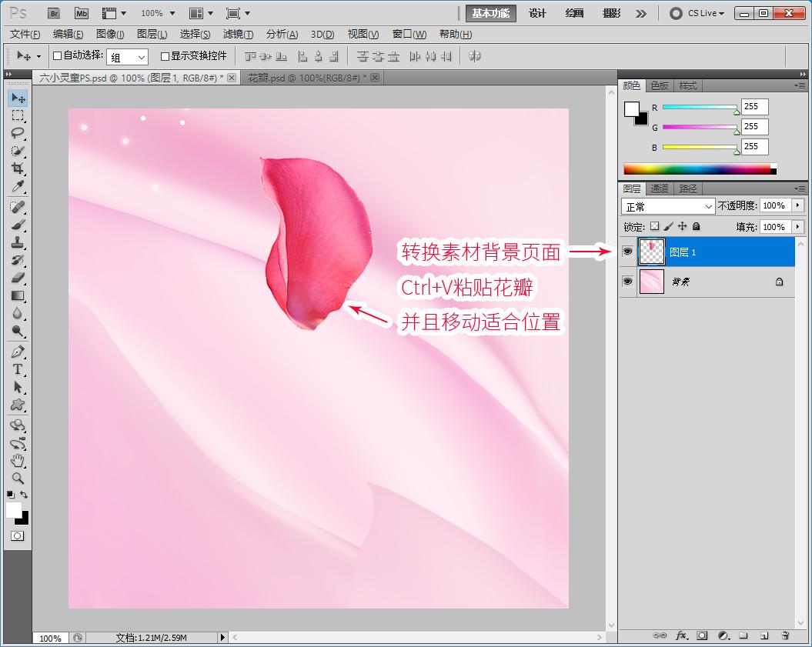Open the 图像(I) menu
Screen dimensions: 812x647
pos(110,34)
